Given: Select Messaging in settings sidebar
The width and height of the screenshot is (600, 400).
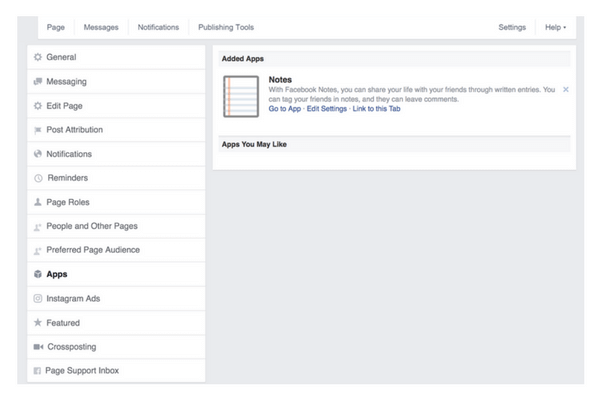Looking at the screenshot, I should point(116,82).
